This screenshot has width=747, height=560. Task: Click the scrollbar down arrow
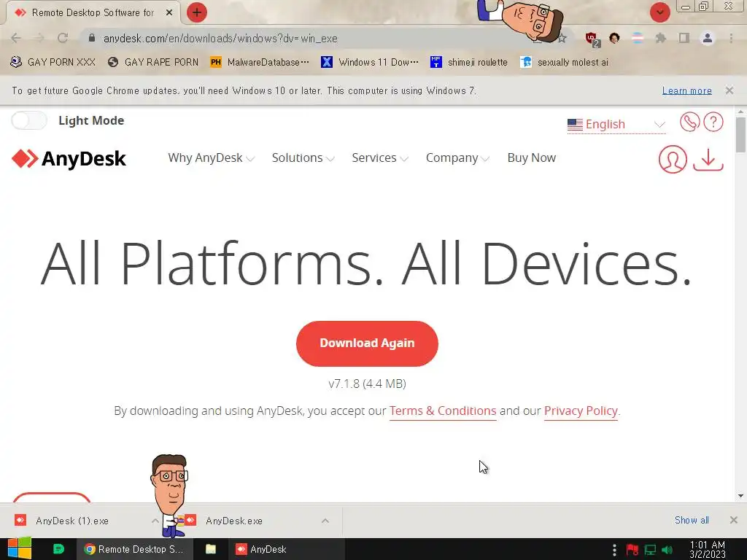coord(740,496)
